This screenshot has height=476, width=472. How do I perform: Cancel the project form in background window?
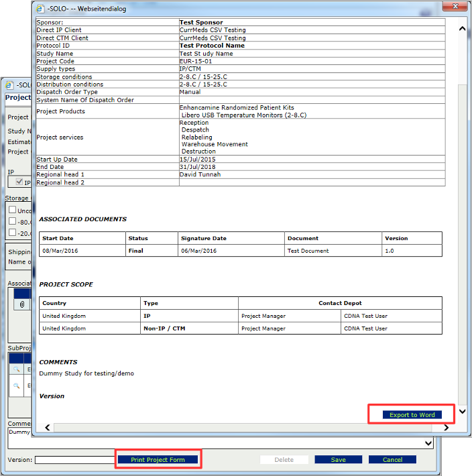[392, 460]
